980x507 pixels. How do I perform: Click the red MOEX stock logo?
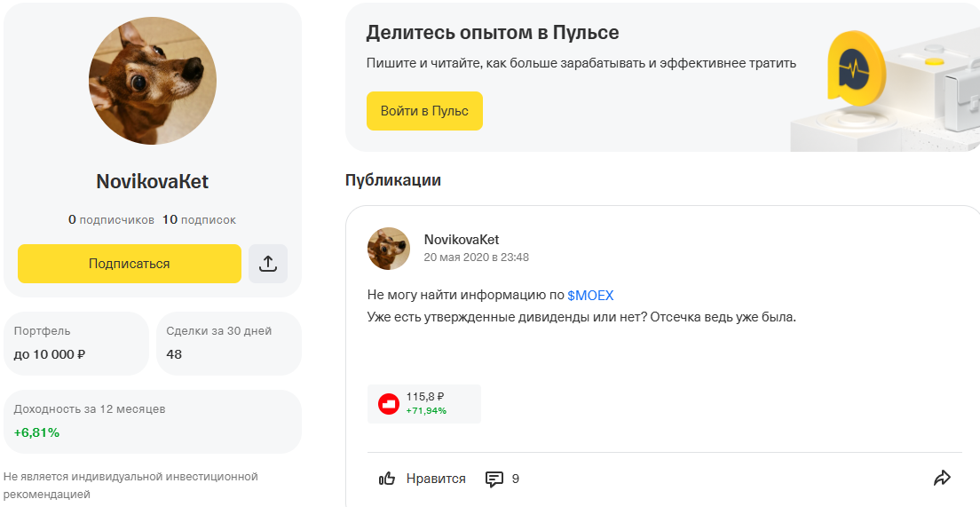tap(389, 404)
